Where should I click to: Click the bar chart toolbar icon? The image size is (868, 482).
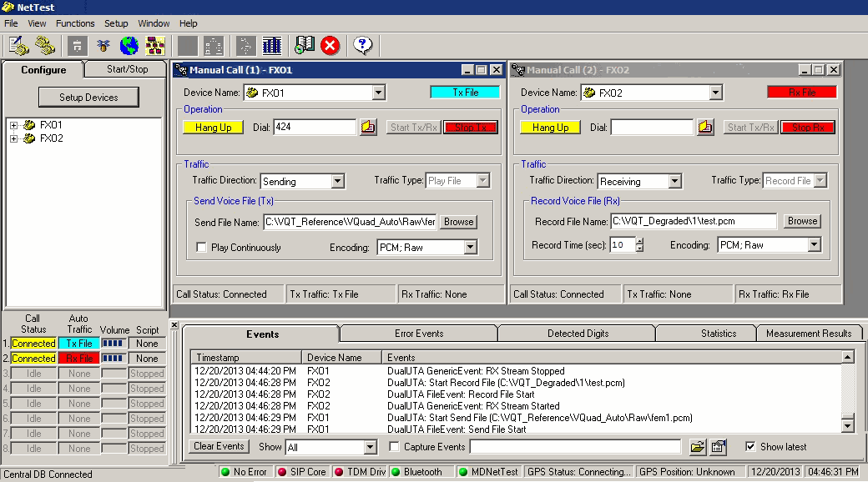pos(272,45)
